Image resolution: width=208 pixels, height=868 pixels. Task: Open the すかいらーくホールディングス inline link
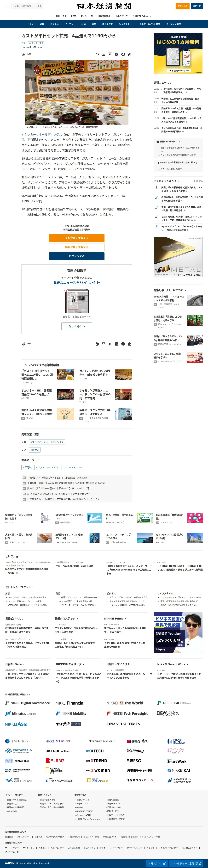(x=42, y=134)
